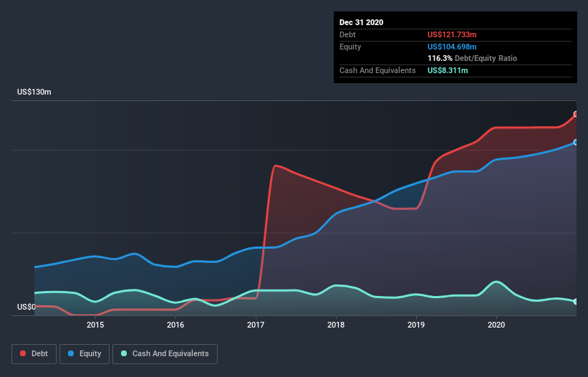Image resolution: width=588 pixels, height=377 pixels.
Task: Click Cash And Equivalents label in tooltip
Action: [377, 70]
